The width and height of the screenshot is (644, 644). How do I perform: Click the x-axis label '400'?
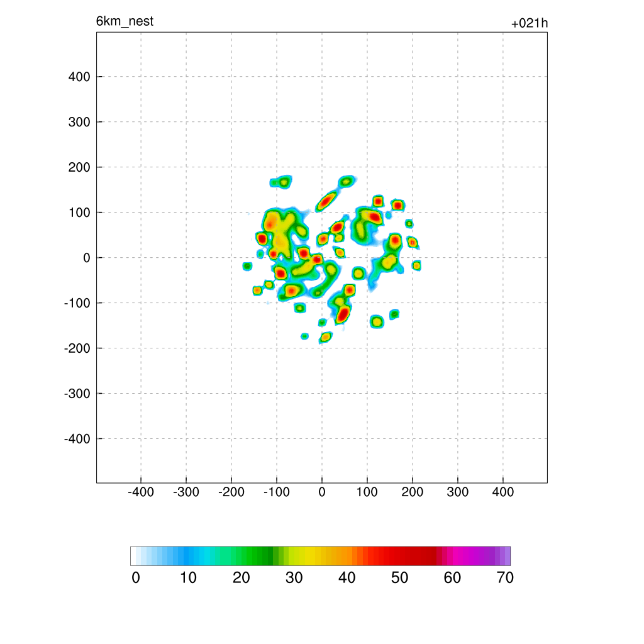pyautogui.click(x=502, y=492)
